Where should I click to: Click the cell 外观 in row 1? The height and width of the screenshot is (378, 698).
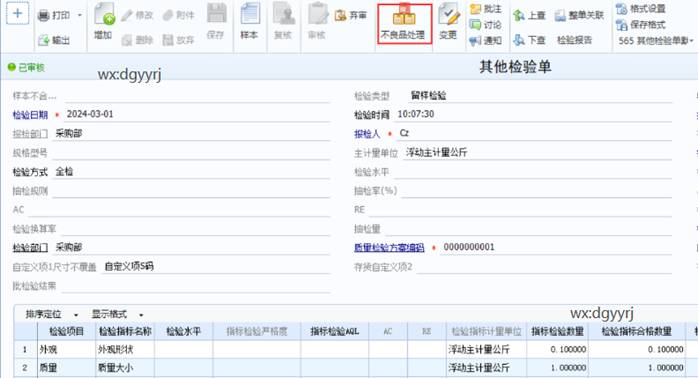[66, 350]
